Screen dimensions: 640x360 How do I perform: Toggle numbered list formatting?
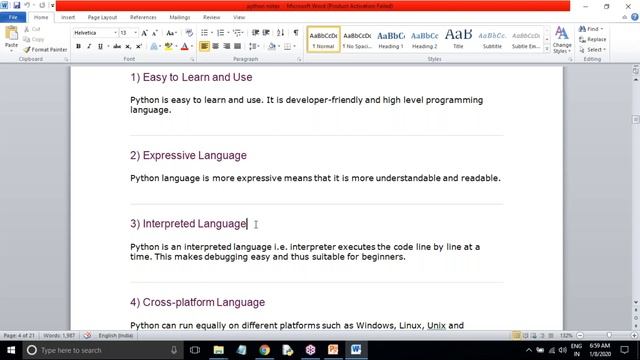point(220,33)
